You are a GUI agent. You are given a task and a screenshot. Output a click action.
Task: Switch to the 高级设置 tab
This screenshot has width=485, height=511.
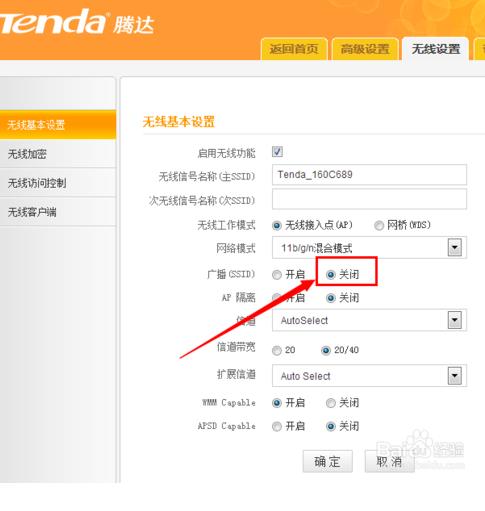(365, 49)
